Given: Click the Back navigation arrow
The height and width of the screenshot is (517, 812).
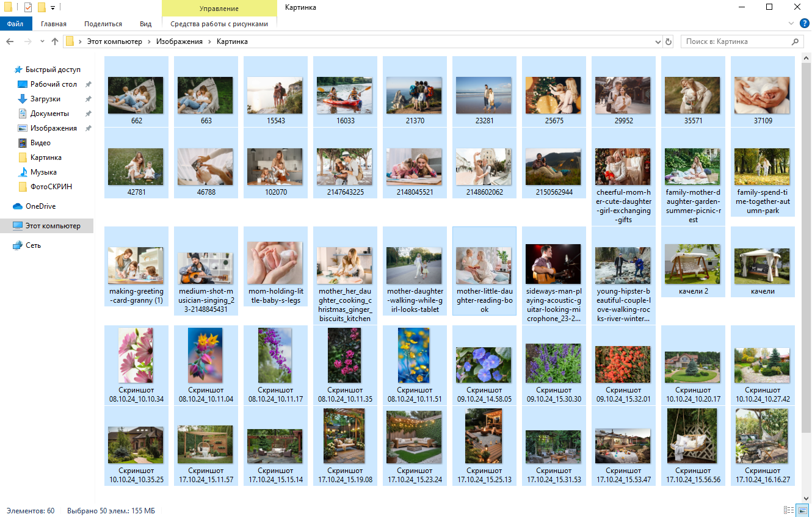Looking at the screenshot, I should (10, 42).
